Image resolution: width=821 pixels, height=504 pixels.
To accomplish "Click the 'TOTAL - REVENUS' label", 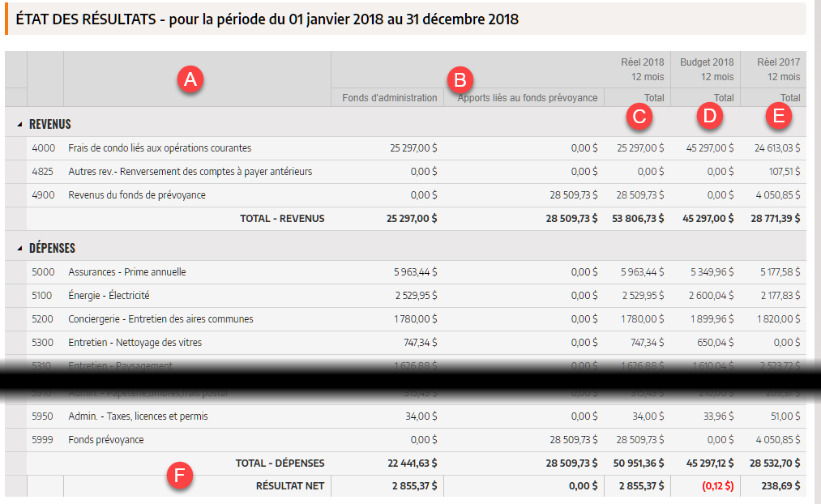I will click(x=282, y=219).
